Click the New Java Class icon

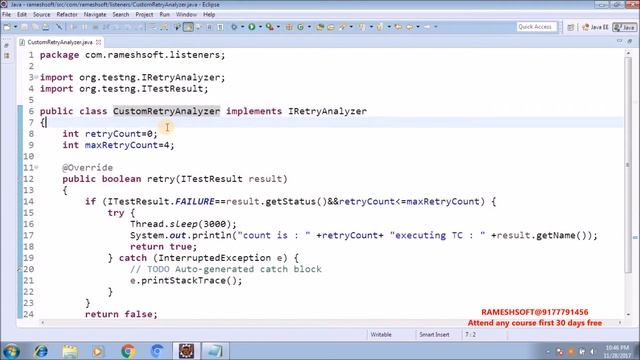[301, 27]
